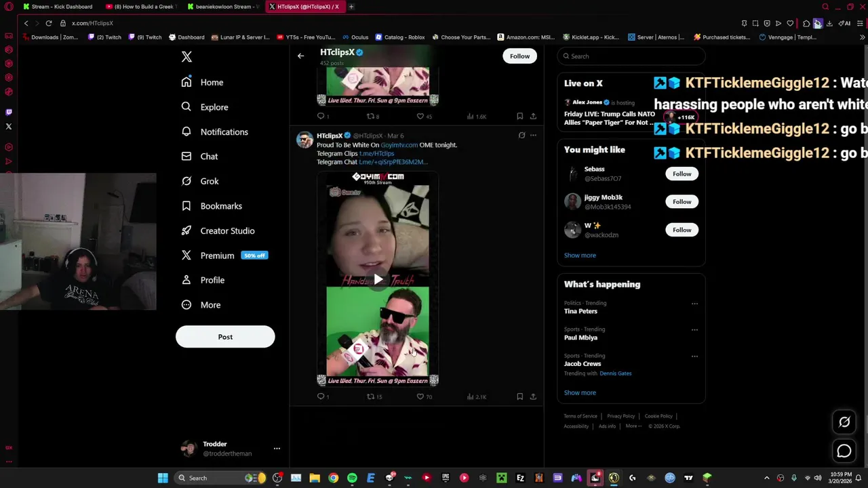
Task: Open Dennis Gates trending link
Action: 615,373
